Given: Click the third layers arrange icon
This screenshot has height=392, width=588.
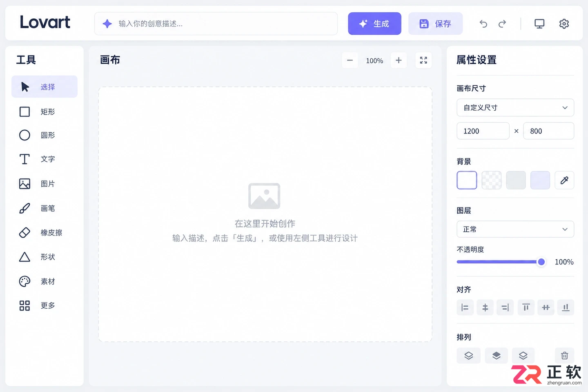Looking at the screenshot, I should point(523,356).
